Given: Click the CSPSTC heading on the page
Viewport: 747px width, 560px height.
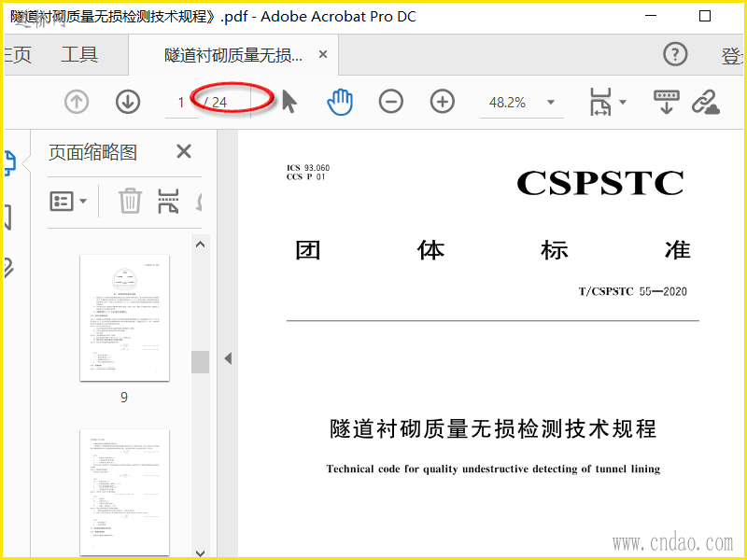Looking at the screenshot, I should point(600,183).
